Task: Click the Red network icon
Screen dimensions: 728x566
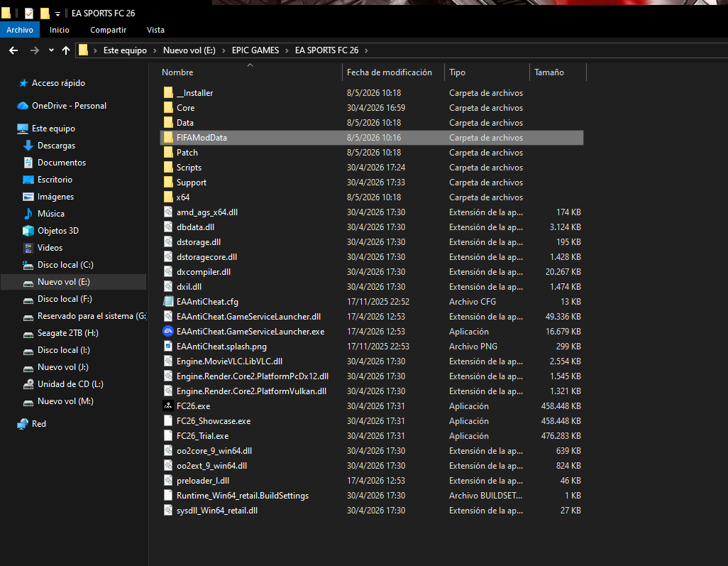Action: point(23,424)
